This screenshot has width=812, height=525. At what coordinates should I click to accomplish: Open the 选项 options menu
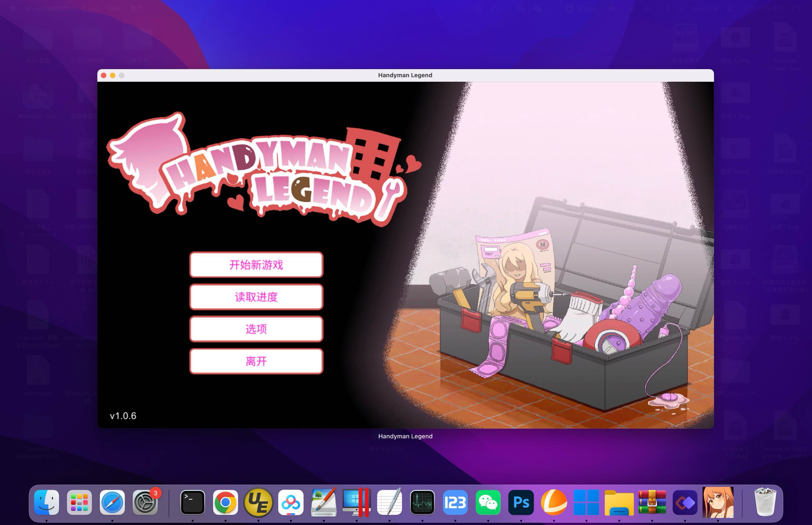click(256, 329)
